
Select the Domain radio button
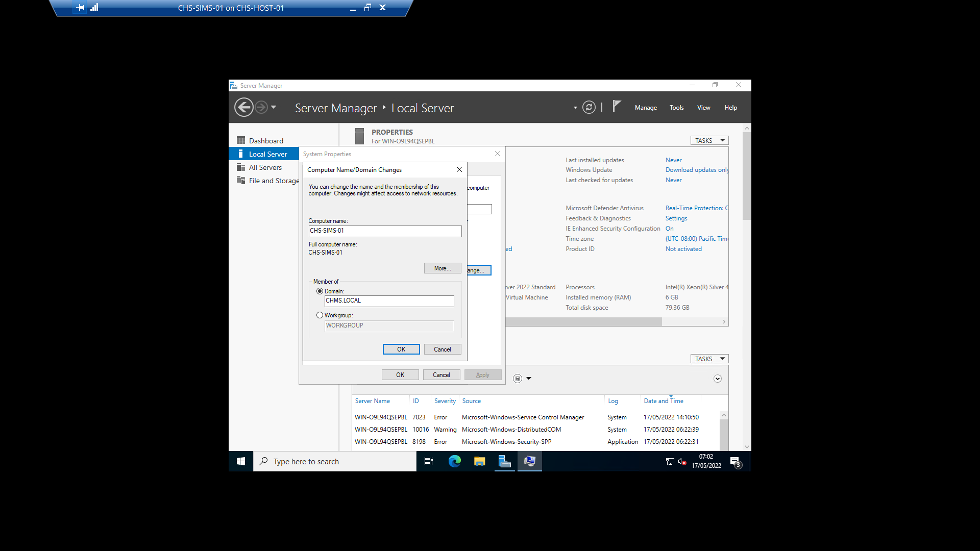(320, 291)
